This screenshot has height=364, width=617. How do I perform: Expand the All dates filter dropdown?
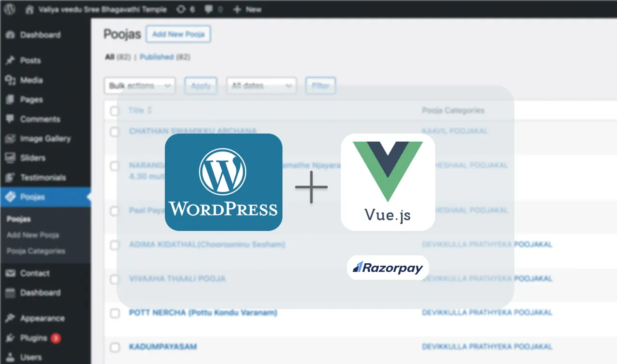click(261, 85)
